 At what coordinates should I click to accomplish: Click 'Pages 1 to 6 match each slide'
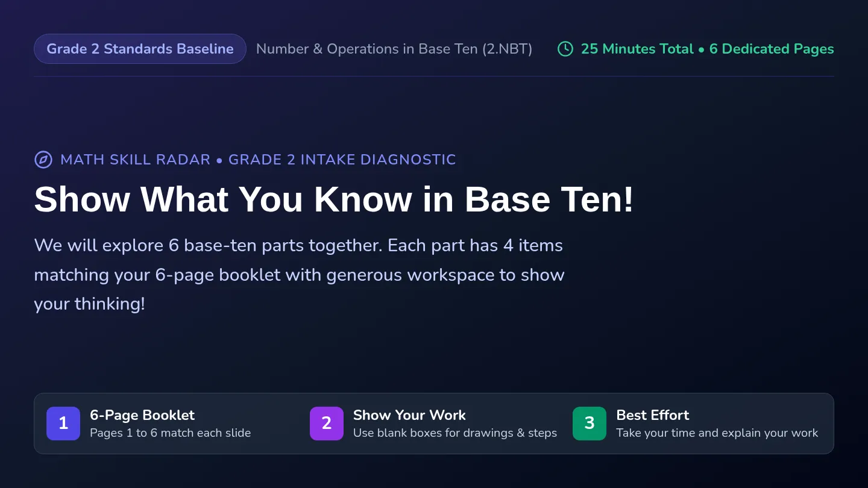coord(170,433)
